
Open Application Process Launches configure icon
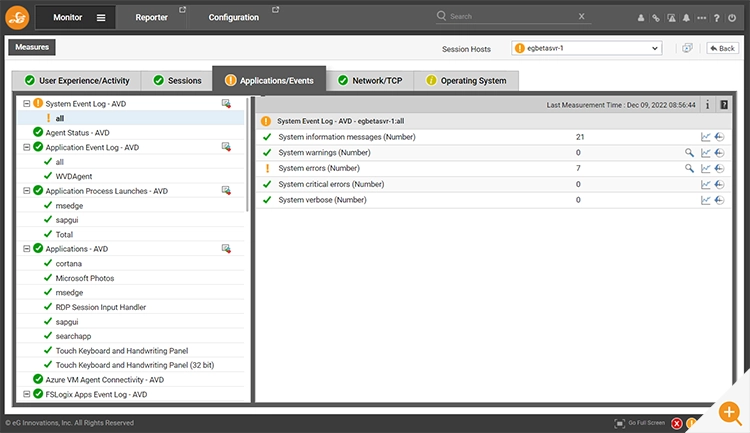[x=226, y=190]
